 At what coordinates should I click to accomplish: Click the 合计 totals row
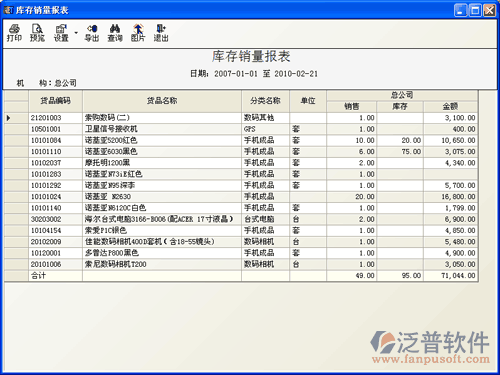pyautogui.click(x=241, y=276)
